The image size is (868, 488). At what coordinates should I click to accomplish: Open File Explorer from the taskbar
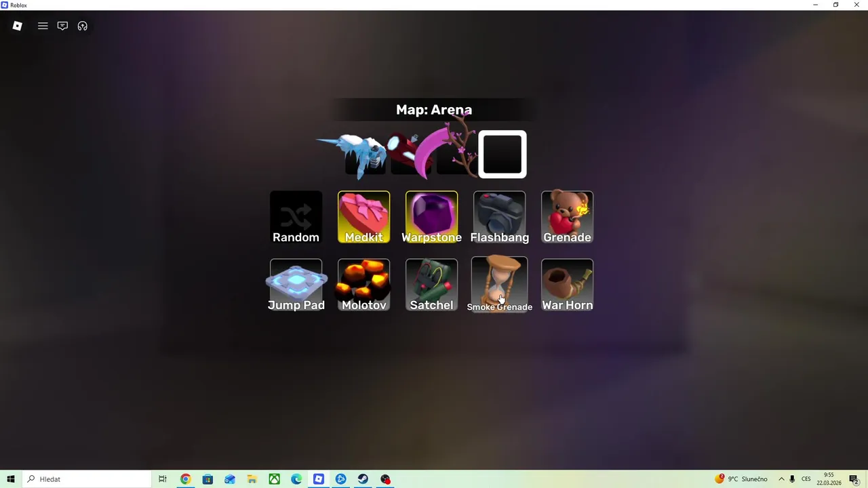[252, 479]
